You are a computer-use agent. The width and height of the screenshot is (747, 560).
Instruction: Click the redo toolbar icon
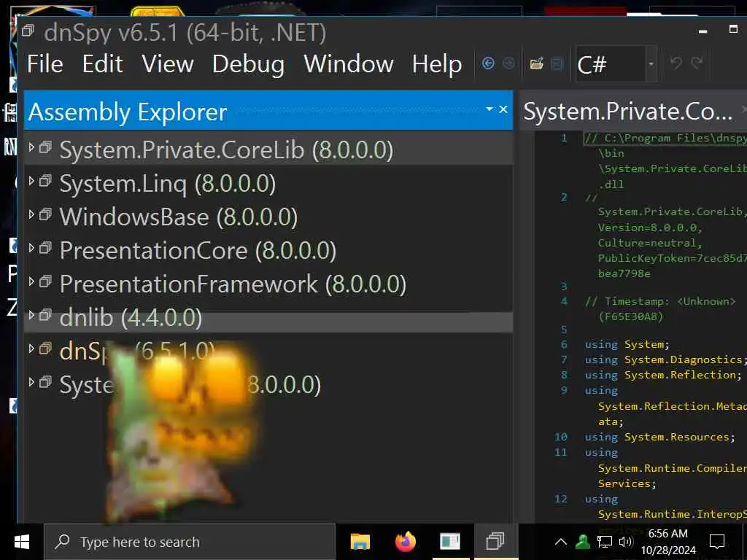[697, 63]
